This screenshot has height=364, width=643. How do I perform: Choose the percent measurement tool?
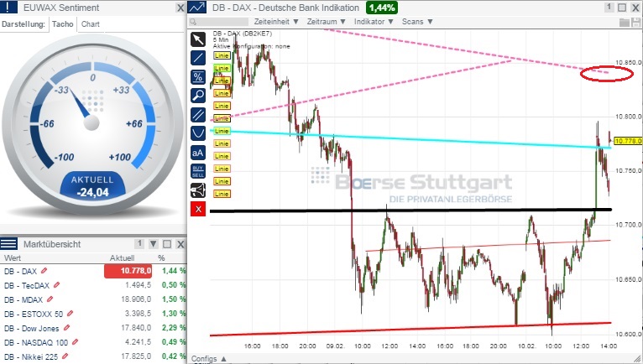click(x=198, y=77)
